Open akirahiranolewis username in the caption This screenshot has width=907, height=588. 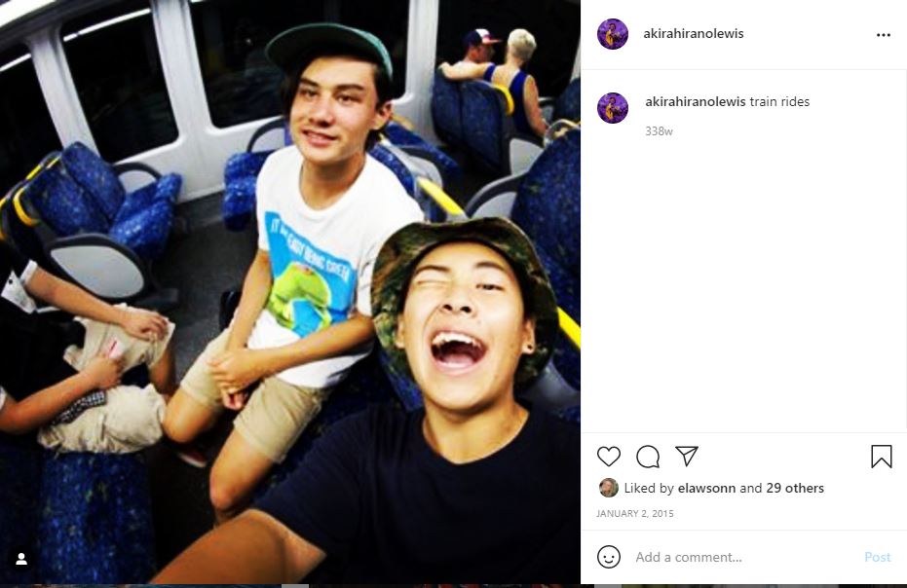(x=696, y=102)
